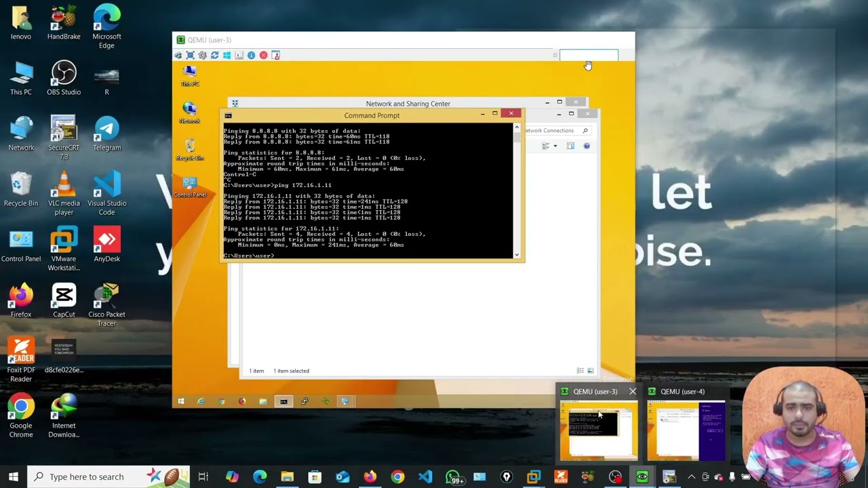The height and width of the screenshot is (488, 868).
Task: Show hidden system tray icons
Action: 691,477
